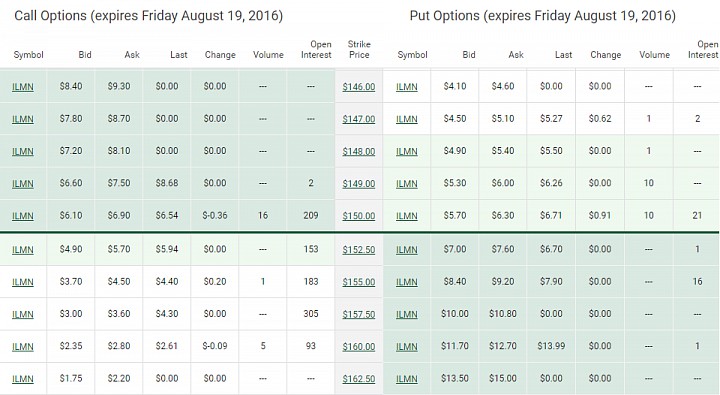
Task: Open ILMN put symbol with $7.00 bid
Action: tap(407, 250)
